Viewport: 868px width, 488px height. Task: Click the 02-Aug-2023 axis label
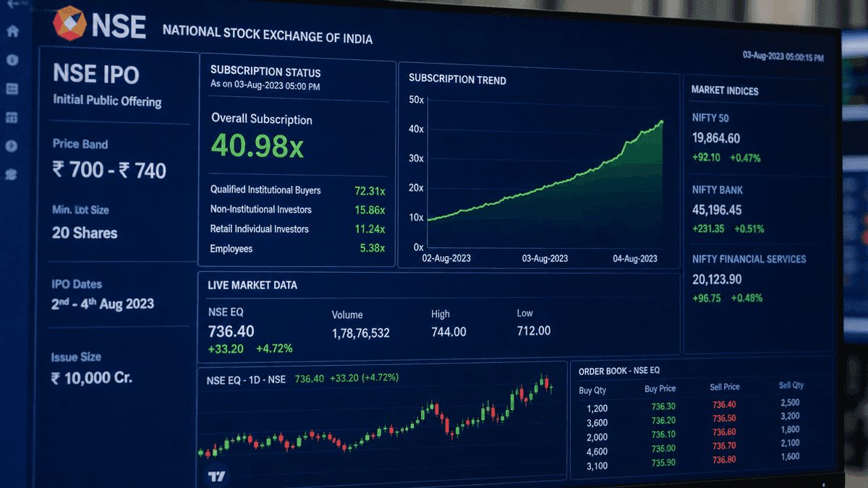(x=448, y=258)
